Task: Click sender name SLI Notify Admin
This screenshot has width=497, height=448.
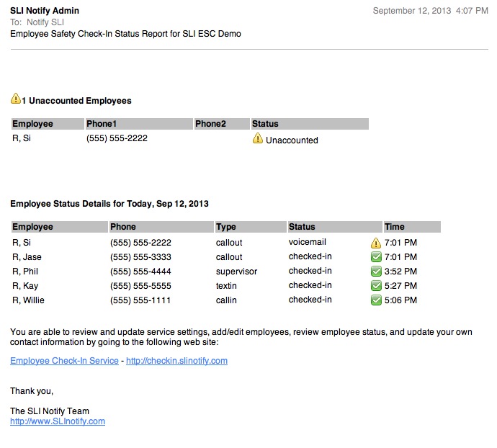Action: [x=45, y=11]
